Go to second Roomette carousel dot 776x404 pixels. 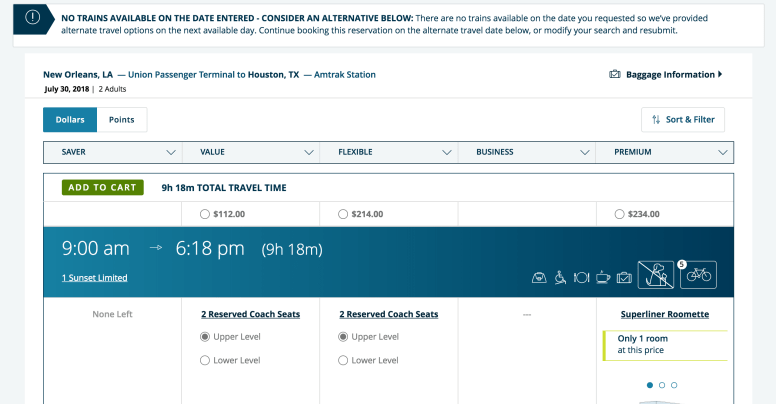[x=662, y=385]
